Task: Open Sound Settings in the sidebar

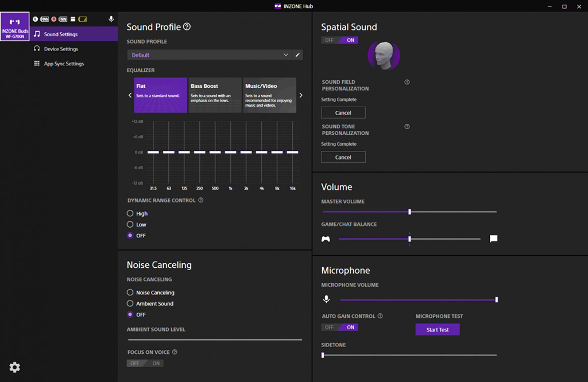Action: (x=73, y=34)
